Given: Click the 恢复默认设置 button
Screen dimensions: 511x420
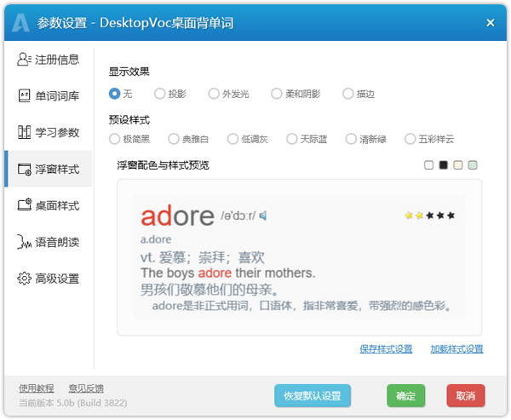Looking at the screenshot, I should pyautogui.click(x=313, y=396).
